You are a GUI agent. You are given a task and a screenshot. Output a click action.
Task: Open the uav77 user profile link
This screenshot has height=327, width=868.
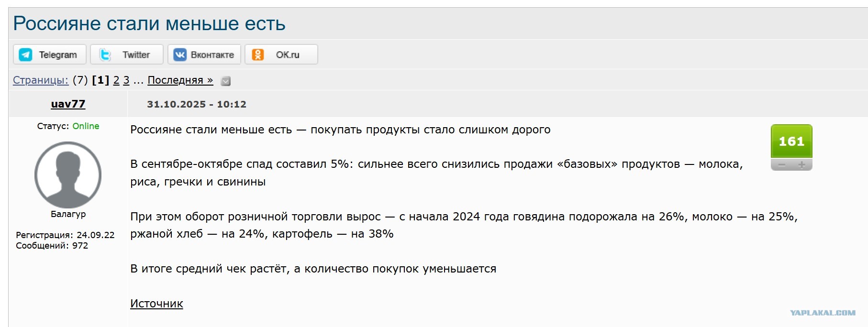[68, 104]
